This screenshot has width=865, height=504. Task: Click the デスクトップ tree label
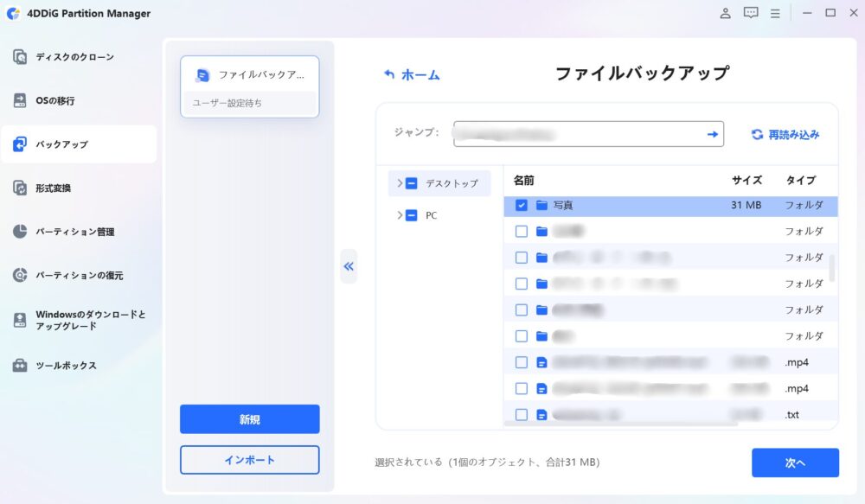(452, 183)
